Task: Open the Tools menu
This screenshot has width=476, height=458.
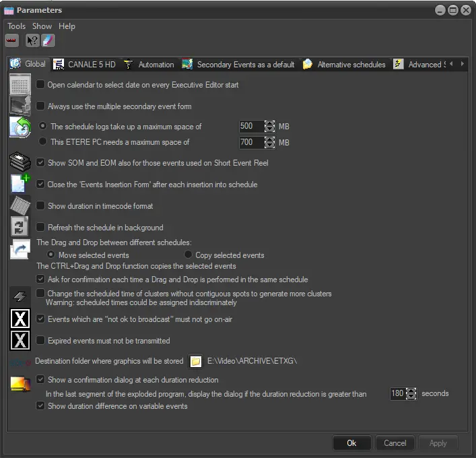Action: [x=16, y=26]
